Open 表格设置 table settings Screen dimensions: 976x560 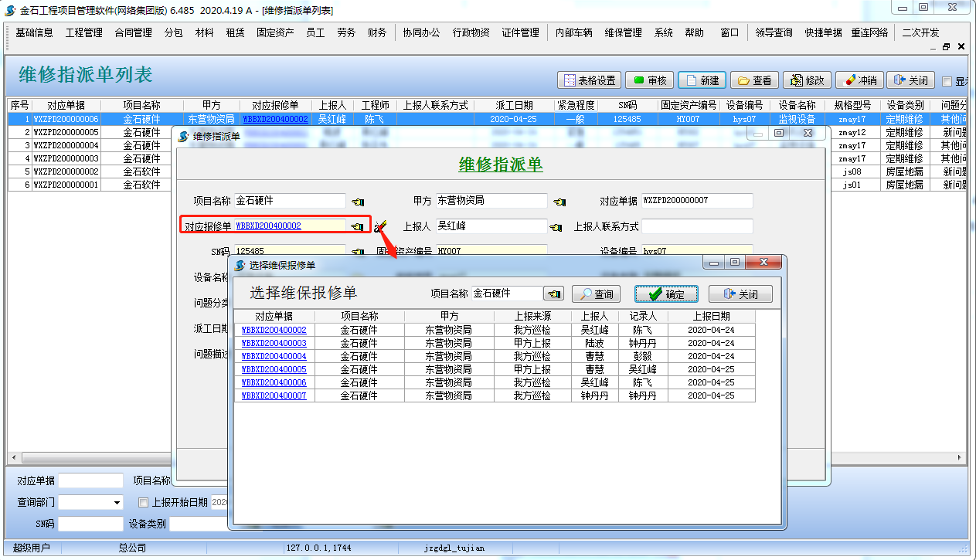click(x=590, y=80)
